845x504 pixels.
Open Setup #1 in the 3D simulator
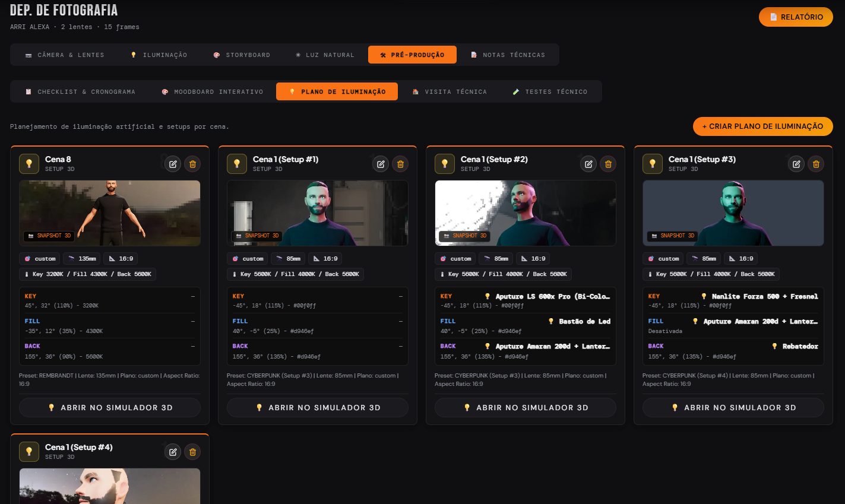[318, 408]
